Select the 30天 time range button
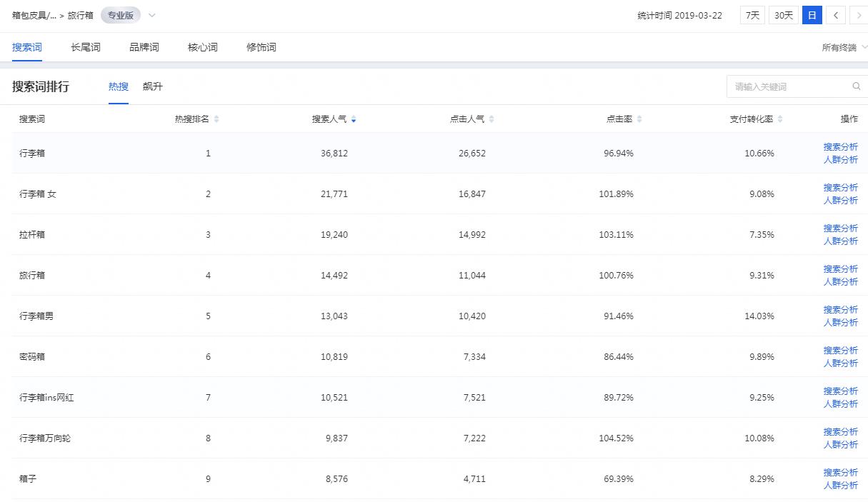 point(783,14)
